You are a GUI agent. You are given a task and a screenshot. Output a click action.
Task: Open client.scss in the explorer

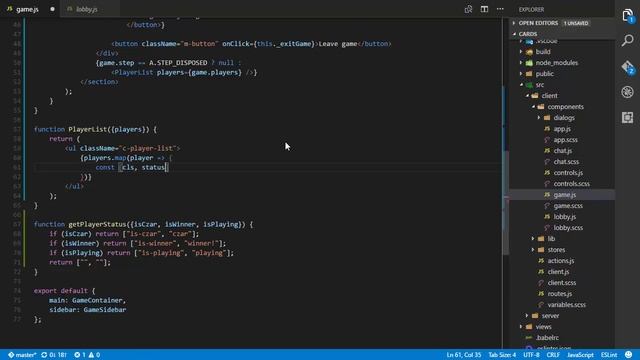pos(562,283)
